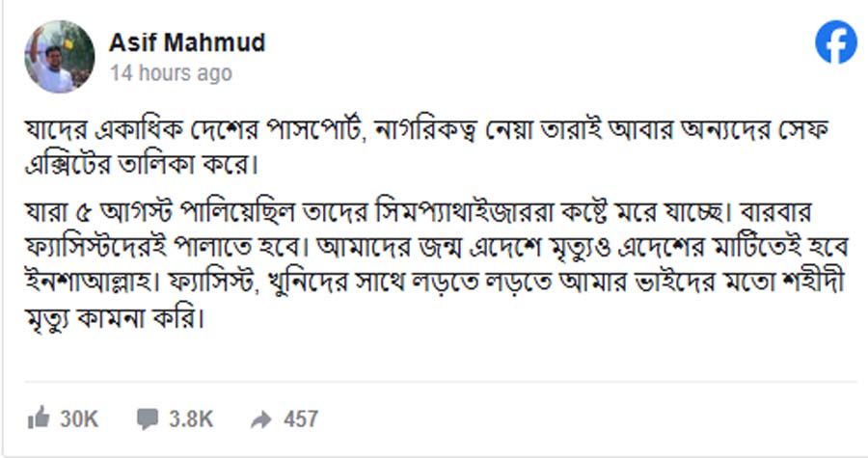This screenshot has width=868, height=458.
Task: Open Asif Mahmud's profile picture
Action: click(x=60, y=57)
